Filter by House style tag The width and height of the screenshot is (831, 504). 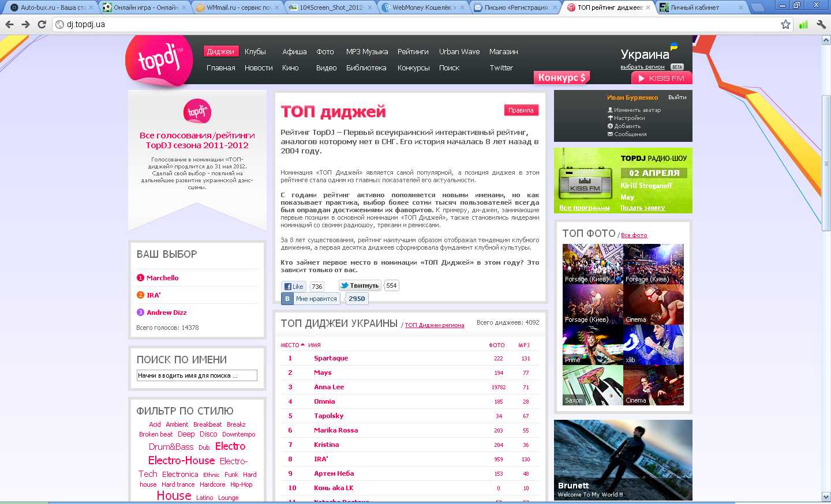pos(174,495)
